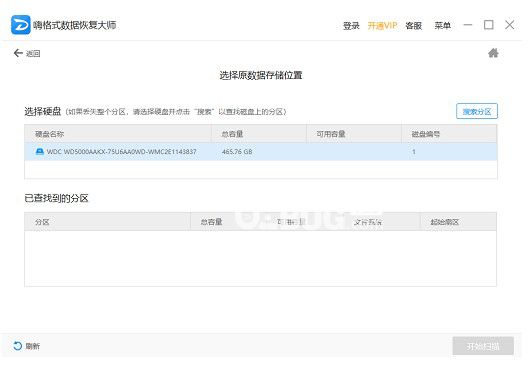Open 客服 customer service
Viewport: 530px width, 365px height.
click(x=414, y=26)
